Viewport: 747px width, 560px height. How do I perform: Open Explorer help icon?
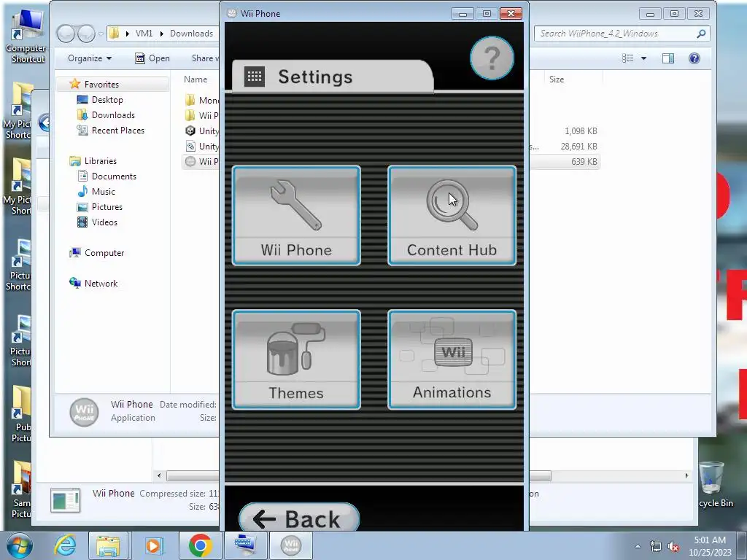[694, 58]
